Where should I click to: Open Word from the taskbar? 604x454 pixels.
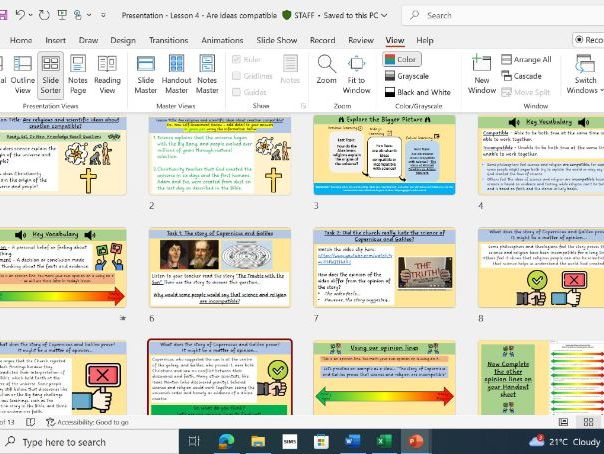pos(352,441)
